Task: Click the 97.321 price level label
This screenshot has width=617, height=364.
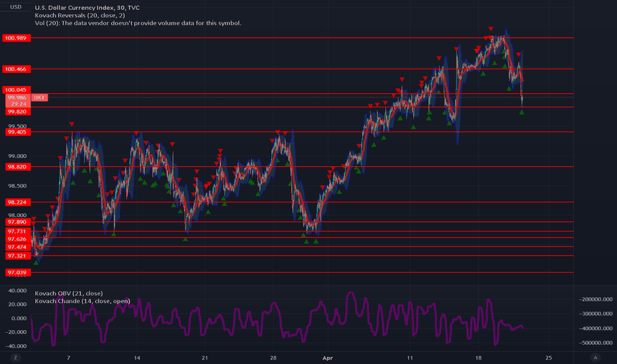Action: coord(18,255)
